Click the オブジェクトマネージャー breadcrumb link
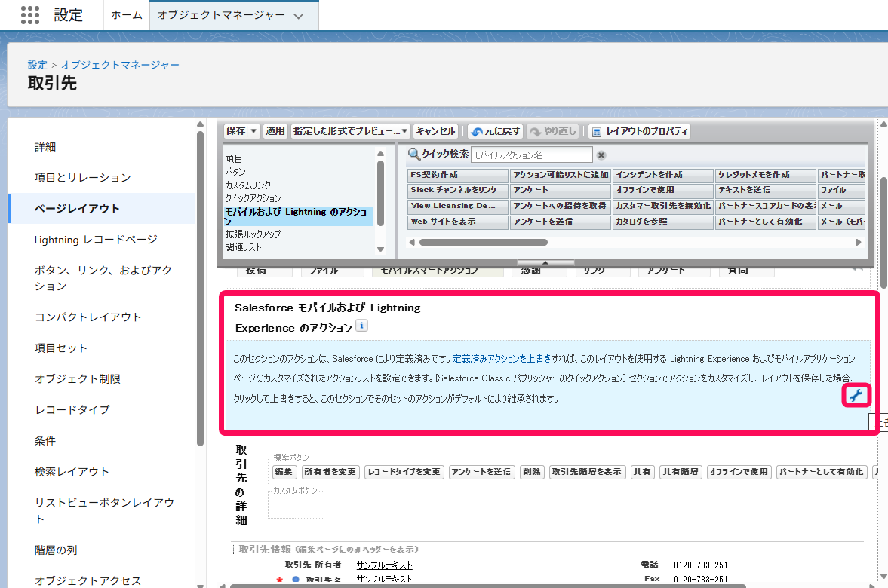The image size is (888, 588). [120, 65]
